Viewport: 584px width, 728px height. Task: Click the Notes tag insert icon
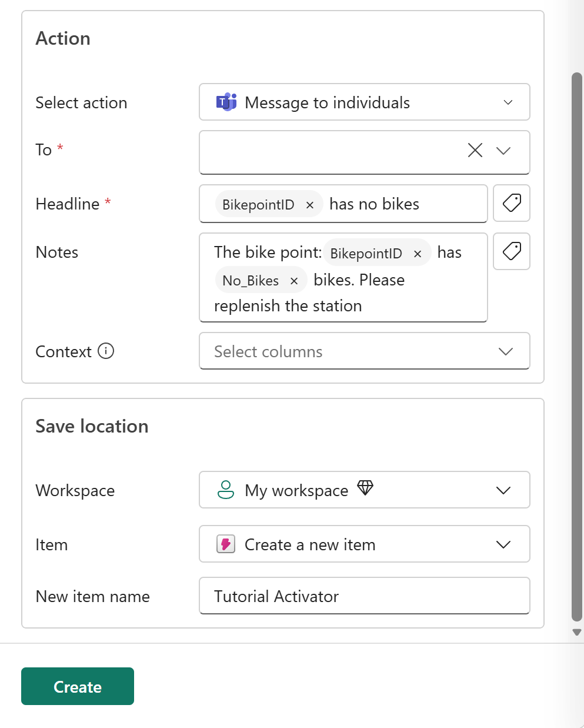pyautogui.click(x=512, y=251)
